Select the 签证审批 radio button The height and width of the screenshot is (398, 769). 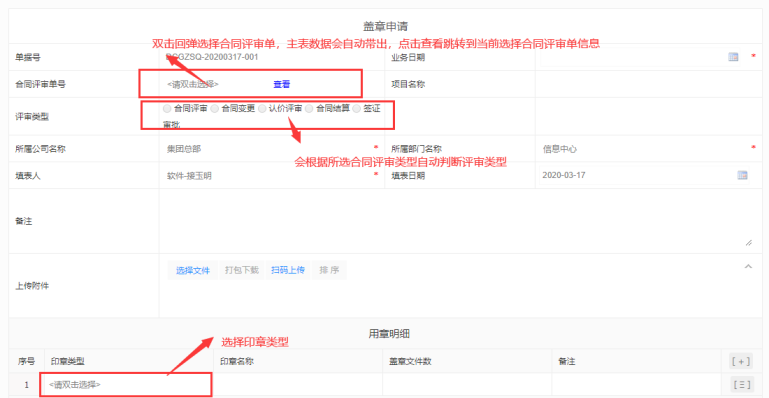click(x=357, y=109)
